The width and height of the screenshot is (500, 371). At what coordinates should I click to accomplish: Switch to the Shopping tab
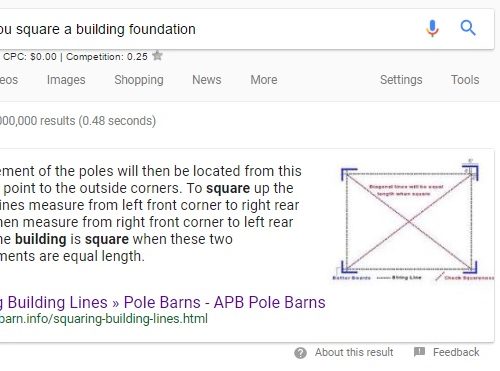(x=139, y=80)
